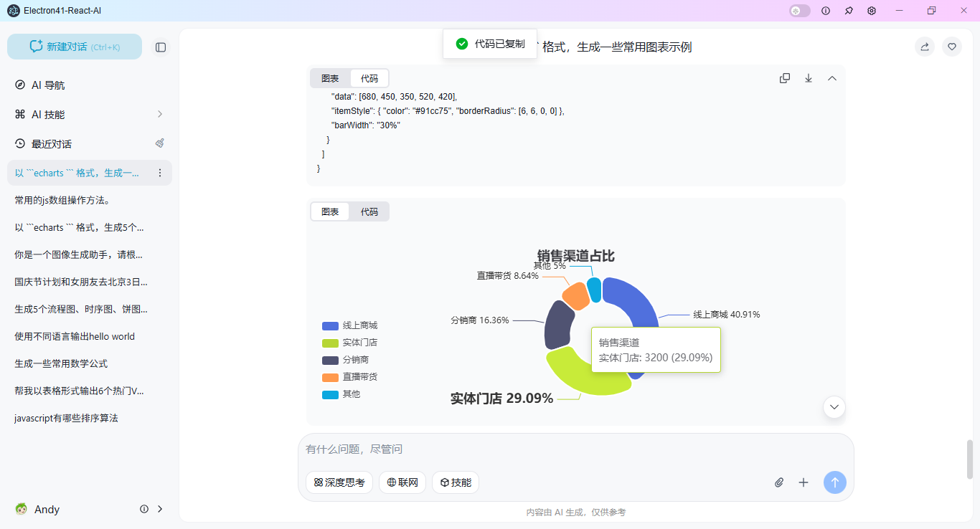Screen dimensions: 980x529
Task: Clear recent chats with the broom icon
Action: (160, 143)
